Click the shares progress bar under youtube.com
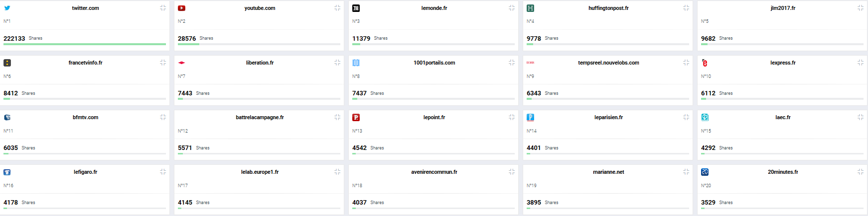Viewport: 868px width, 216px height. [259, 44]
